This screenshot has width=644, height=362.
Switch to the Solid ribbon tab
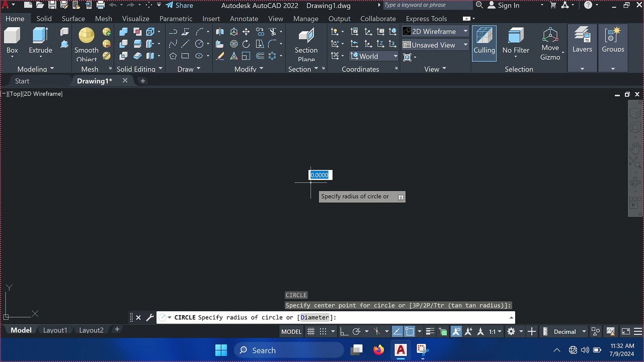44,19
